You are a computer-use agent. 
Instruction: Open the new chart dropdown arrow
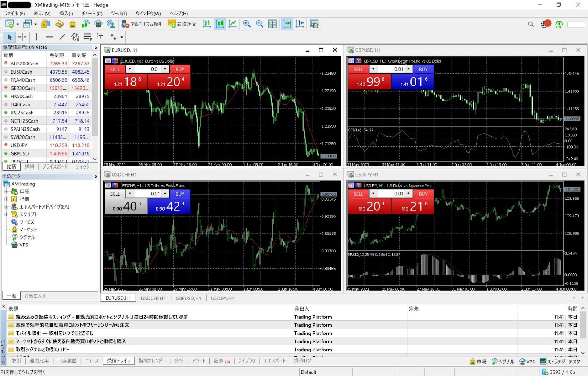[18, 24]
